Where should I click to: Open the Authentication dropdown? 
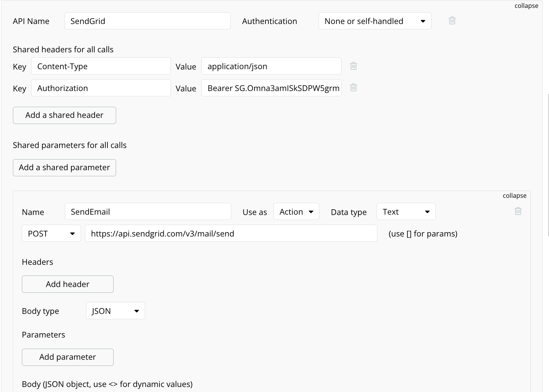374,21
